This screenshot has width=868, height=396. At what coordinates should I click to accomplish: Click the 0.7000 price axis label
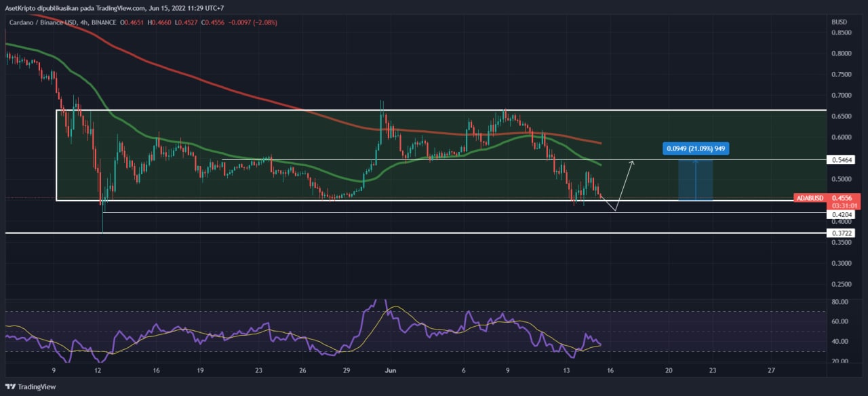(x=842, y=95)
